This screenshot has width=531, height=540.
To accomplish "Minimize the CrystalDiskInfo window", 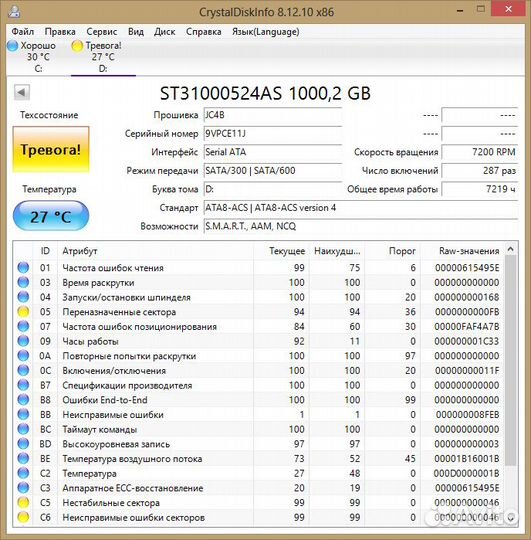I will [x=460, y=11].
